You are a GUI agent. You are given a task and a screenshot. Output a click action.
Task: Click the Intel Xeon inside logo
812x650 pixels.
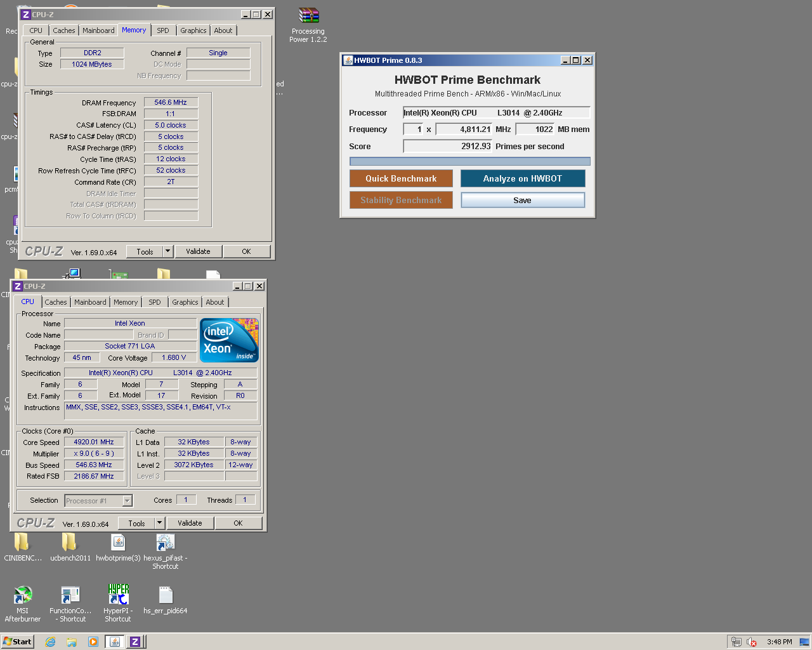[229, 340]
